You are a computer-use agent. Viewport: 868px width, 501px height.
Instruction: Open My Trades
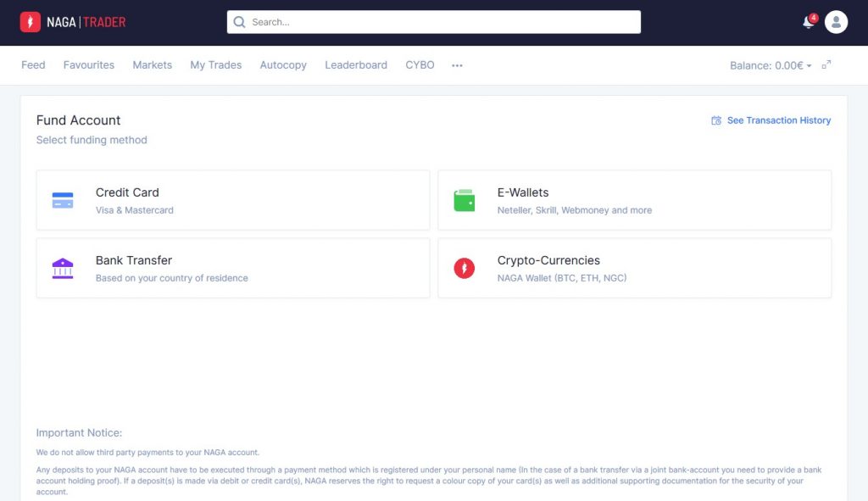pos(216,64)
